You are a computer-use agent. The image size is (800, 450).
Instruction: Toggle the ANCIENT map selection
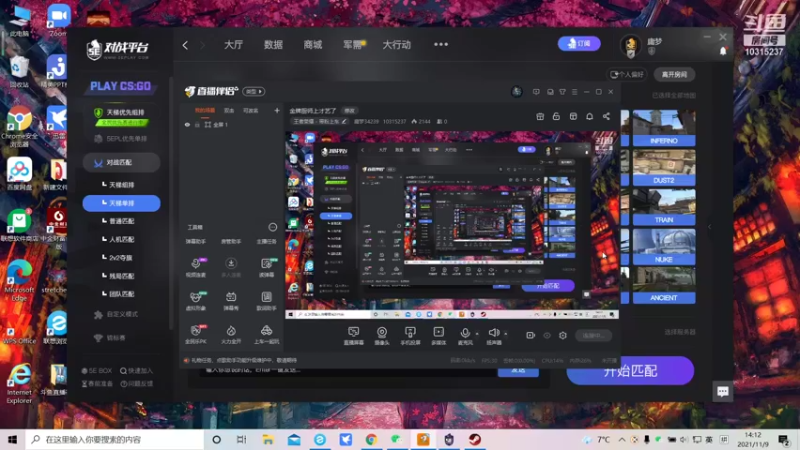click(x=664, y=286)
